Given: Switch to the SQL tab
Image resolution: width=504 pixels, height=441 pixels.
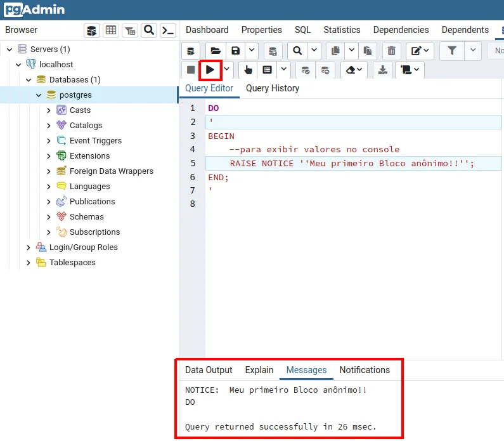Looking at the screenshot, I should (x=303, y=30).
